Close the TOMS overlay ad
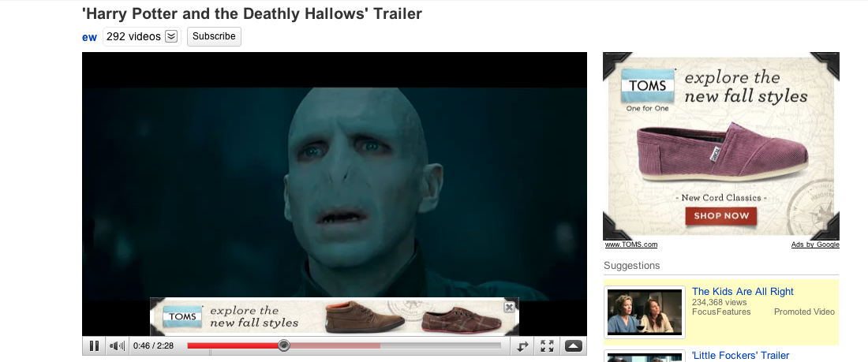 [509, 307]
